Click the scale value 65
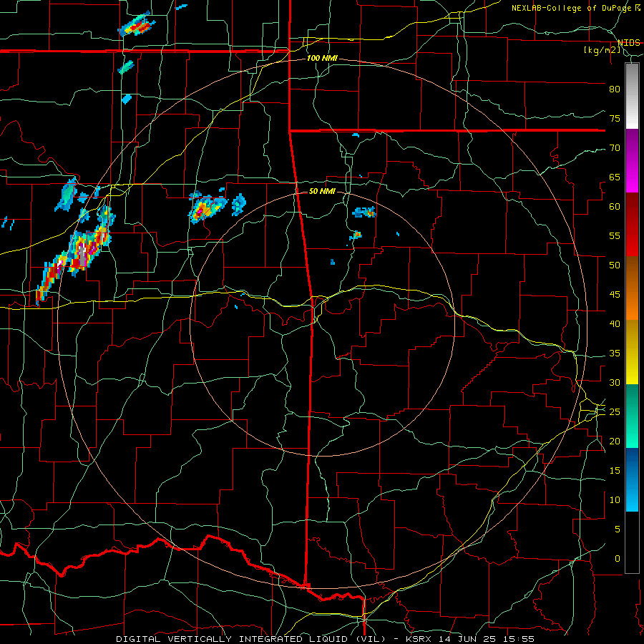Image resolution: width=644 pixels, height=644 pixels. click(x=615, y=177)
